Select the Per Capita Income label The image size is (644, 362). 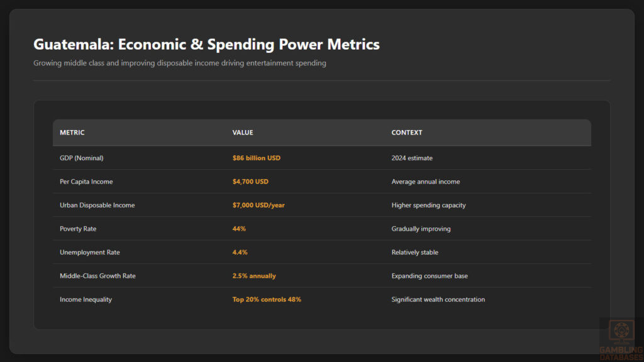(x=86, y=182)
